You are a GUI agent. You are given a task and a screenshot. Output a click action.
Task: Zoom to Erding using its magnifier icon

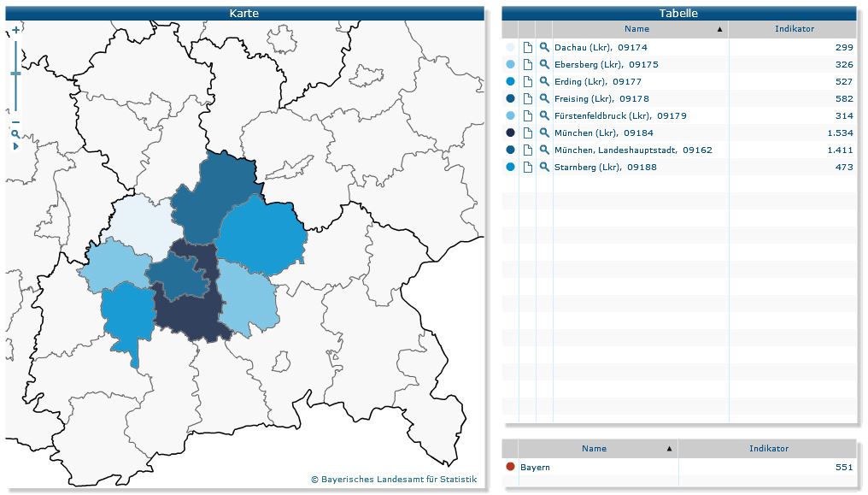[x=544, y=82]
